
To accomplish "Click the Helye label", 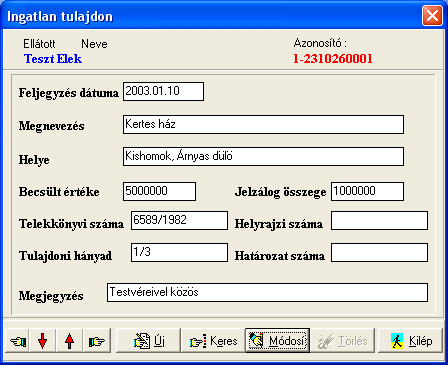I will tap(34, 160).
